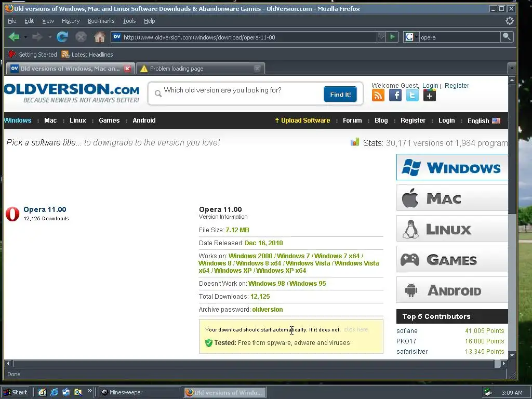Open Games in site navigation bar
532x399 pixels.
tap(109, 121)
